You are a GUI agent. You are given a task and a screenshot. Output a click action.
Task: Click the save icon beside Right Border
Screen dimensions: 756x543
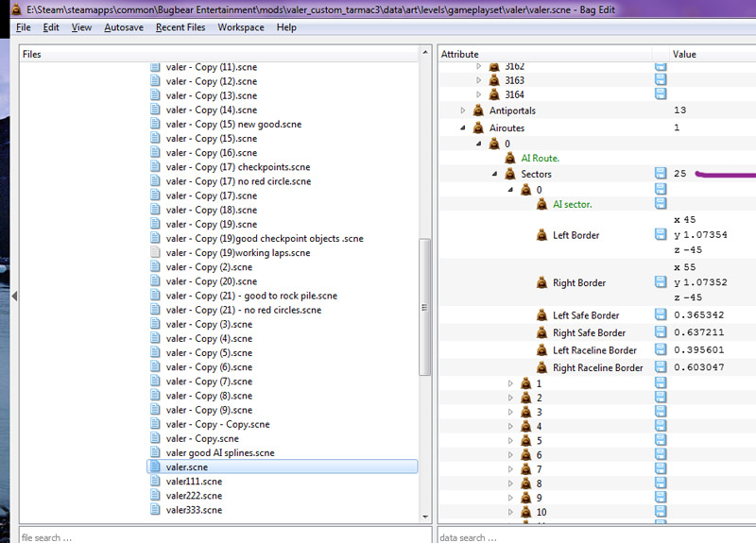661,281
